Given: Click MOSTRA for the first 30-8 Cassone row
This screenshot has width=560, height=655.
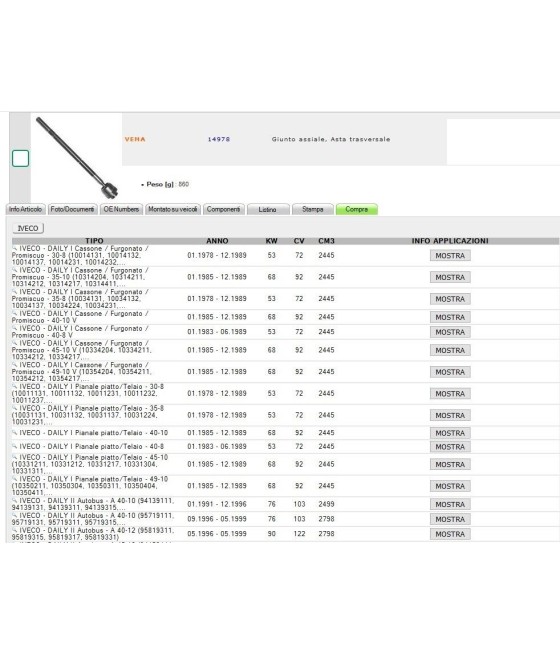Looking at the screenshot, I should 450,256.
